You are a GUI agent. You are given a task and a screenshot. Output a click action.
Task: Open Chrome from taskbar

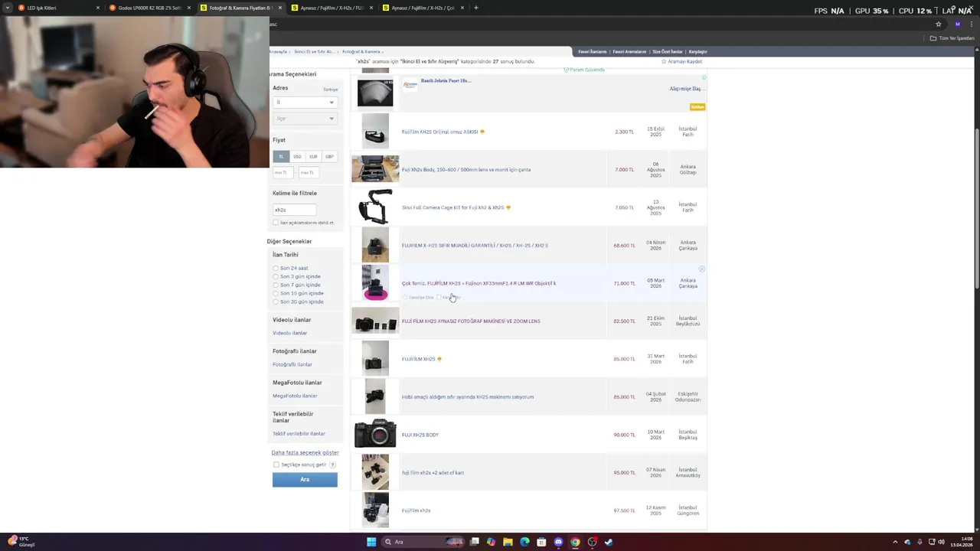click(575, 542)
